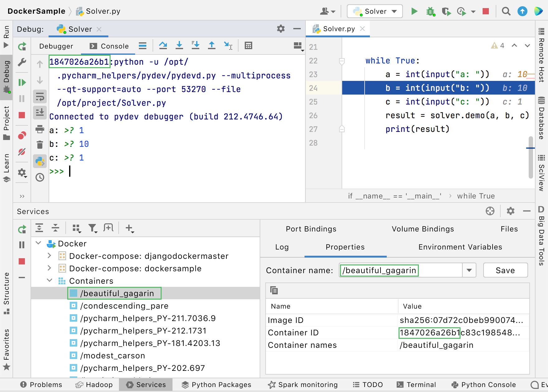Open the Evaluate Expression tool in the console toolbar

(x=248, y=45)
